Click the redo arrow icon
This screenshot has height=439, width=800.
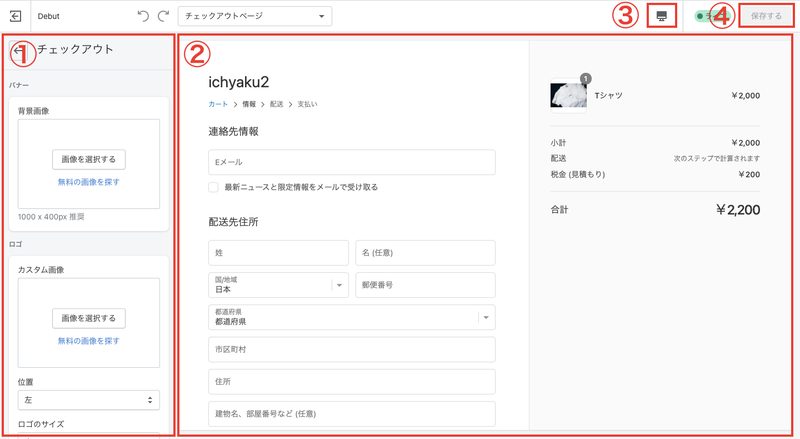coord(163,16)
